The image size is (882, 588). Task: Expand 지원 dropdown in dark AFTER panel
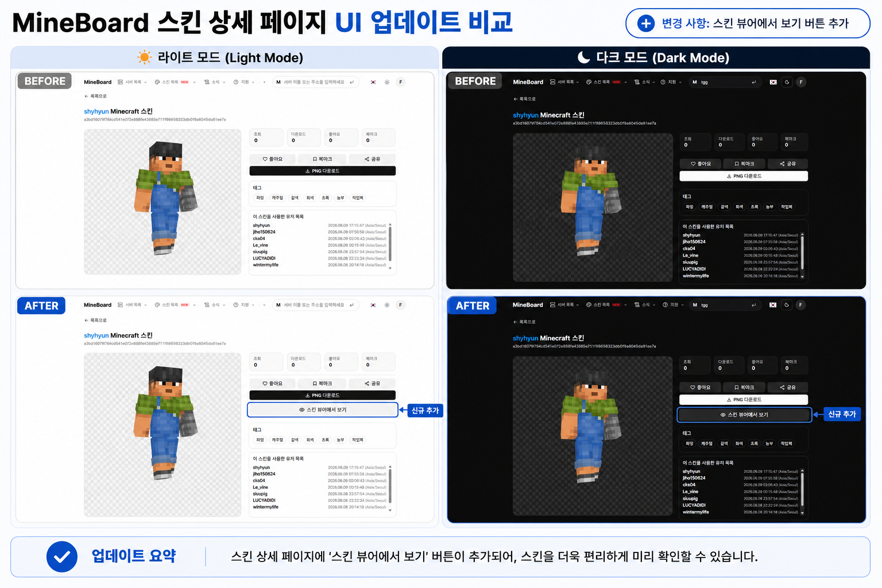click(682, 305)
